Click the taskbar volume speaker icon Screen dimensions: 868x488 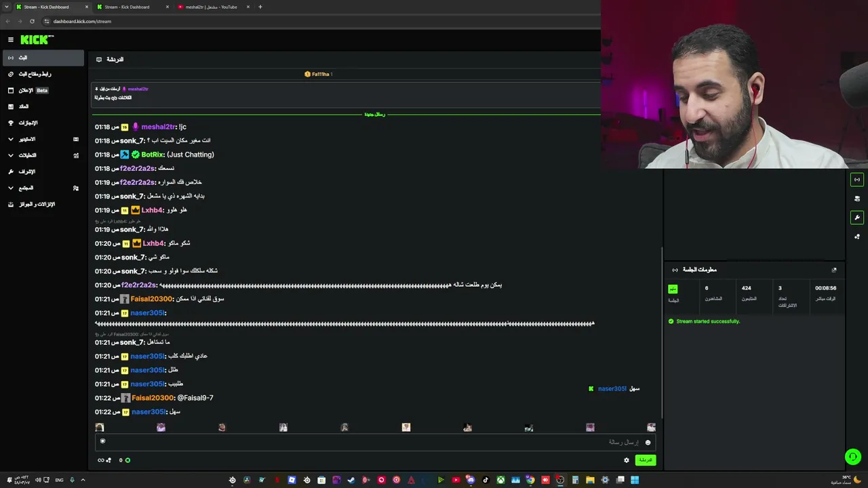click(x=39, y=480)
